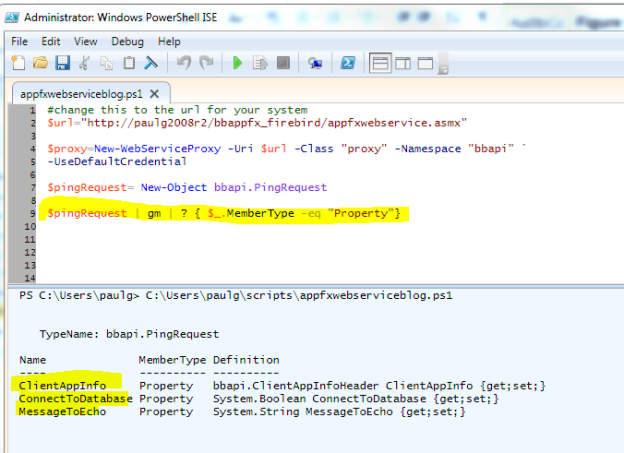Open the View menu
This screenshot has height=453, width=624.
click(x=85, y=41)
